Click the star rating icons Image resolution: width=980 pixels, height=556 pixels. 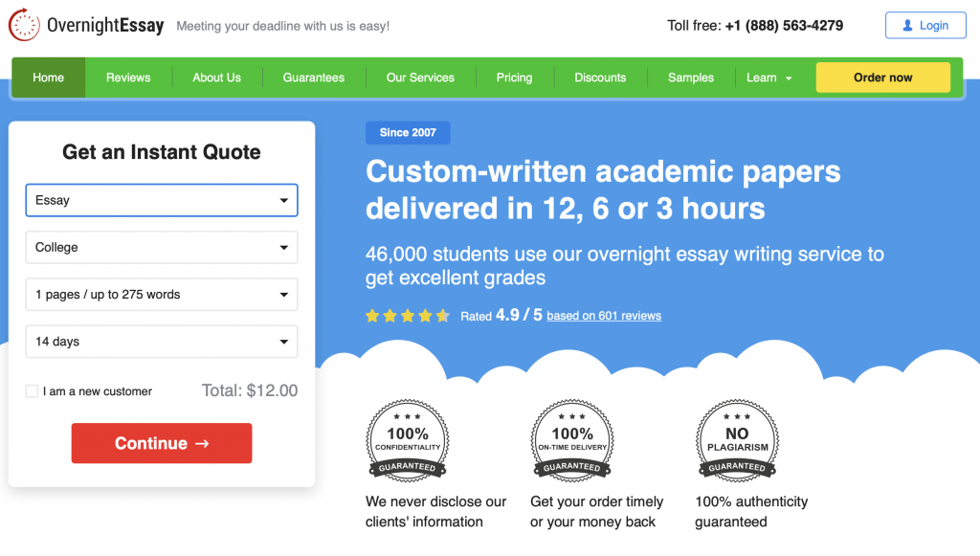408,316
